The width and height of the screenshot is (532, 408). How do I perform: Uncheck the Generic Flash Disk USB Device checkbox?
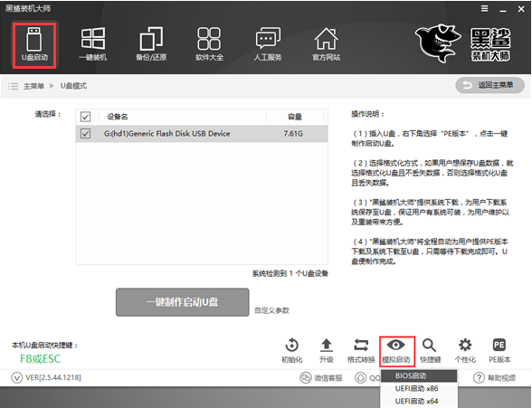[85, 133]
